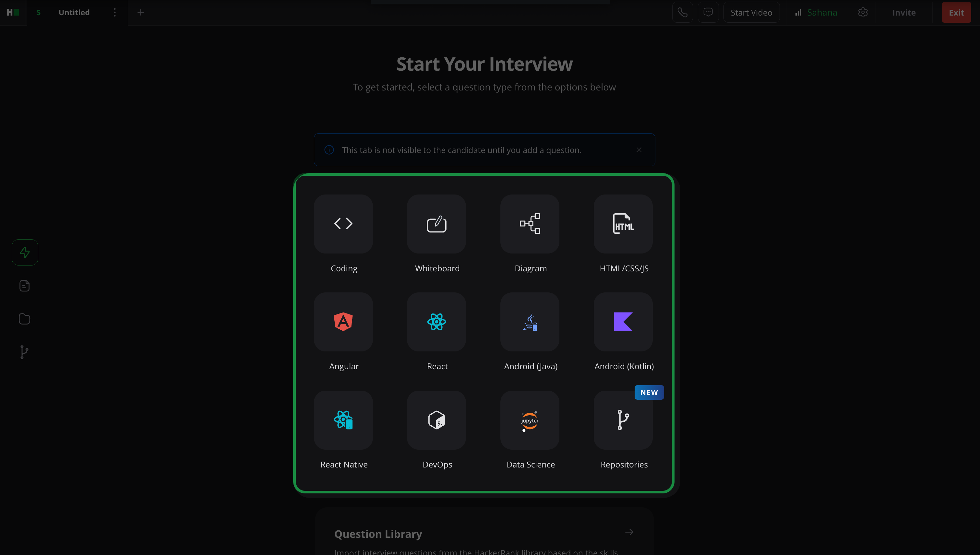Select the Coding question type

coord(343,224)
